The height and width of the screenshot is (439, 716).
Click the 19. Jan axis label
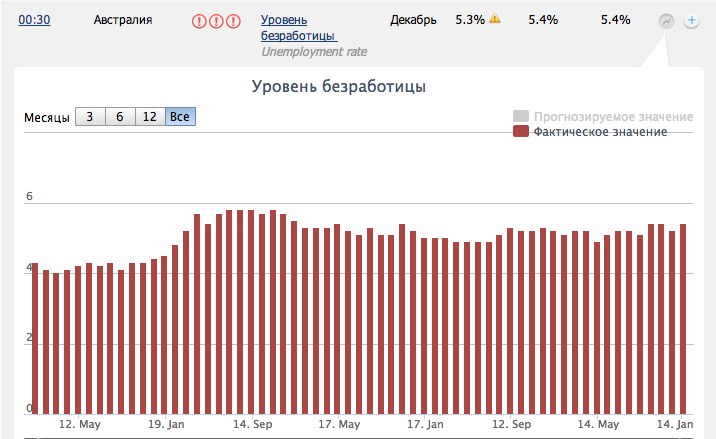(166, 424)
